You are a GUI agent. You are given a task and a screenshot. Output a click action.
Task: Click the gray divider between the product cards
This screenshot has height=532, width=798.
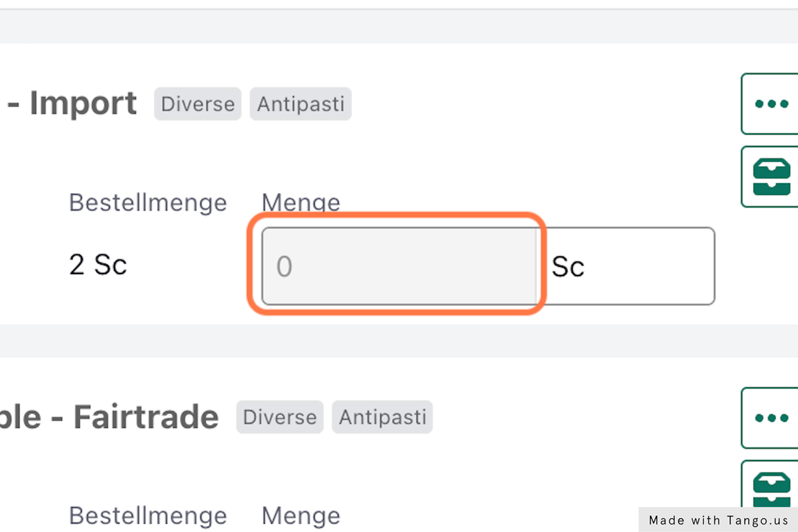tap(399, 341)
